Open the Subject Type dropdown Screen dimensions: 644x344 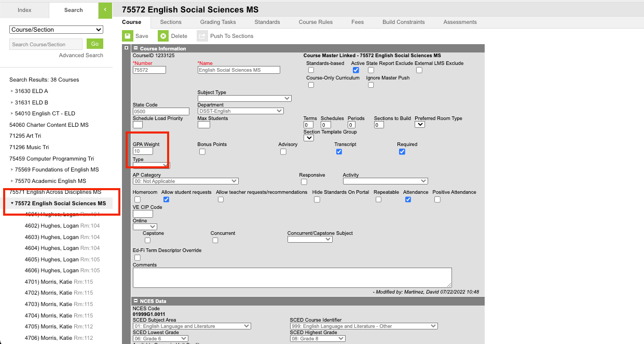244,98
